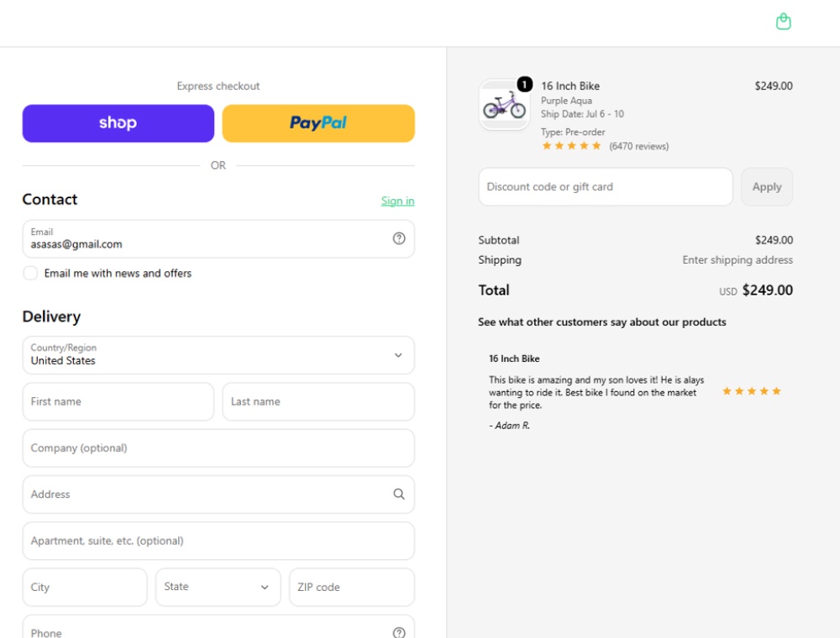Check out with Shop Pay button
Viewport: 840px width, 638px height.
[x=118, y=123]
